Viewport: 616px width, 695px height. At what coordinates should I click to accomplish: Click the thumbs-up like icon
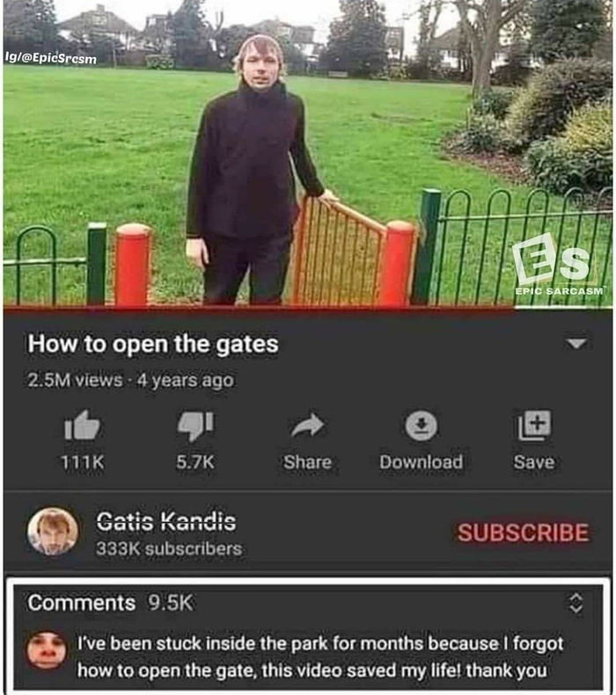(82, 426)
